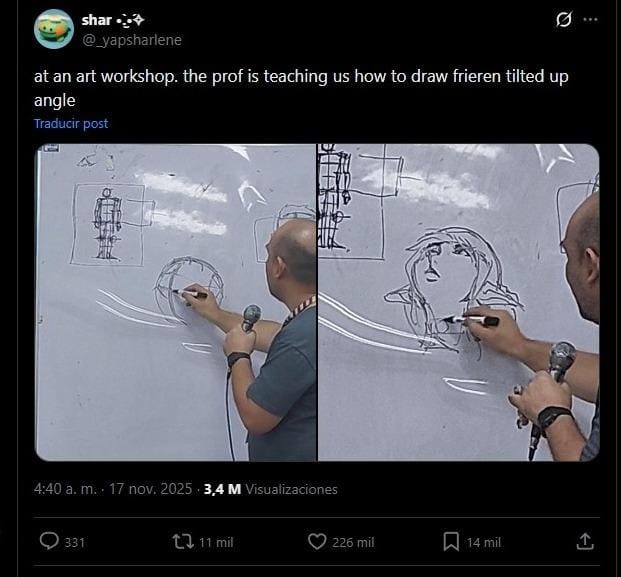Toggle the heart like icon

tap(317, 541)
